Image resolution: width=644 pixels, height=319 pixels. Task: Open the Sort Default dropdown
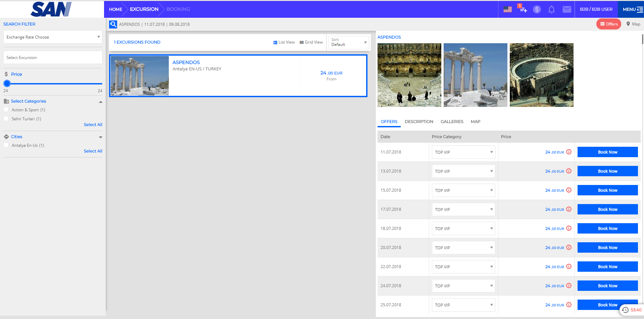(x=348, y=42)
